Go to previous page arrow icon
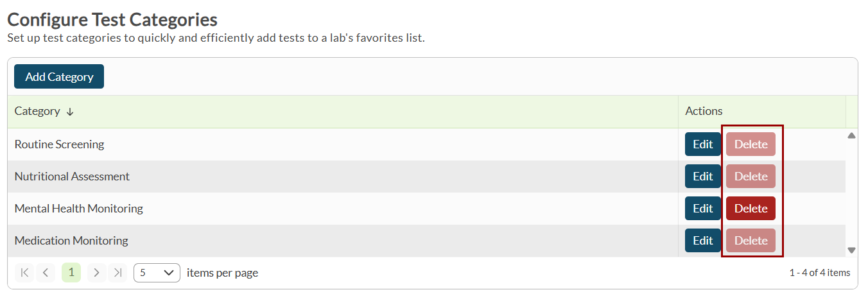This screenshot has height=294, width=868. coord(46,273)
